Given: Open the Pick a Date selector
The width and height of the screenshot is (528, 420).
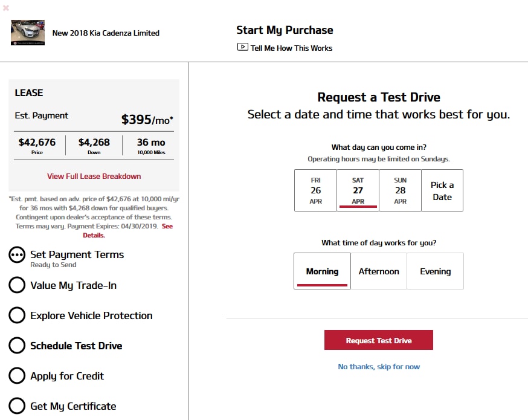Looking at the screenshot, I should click(x=442, y=190).
